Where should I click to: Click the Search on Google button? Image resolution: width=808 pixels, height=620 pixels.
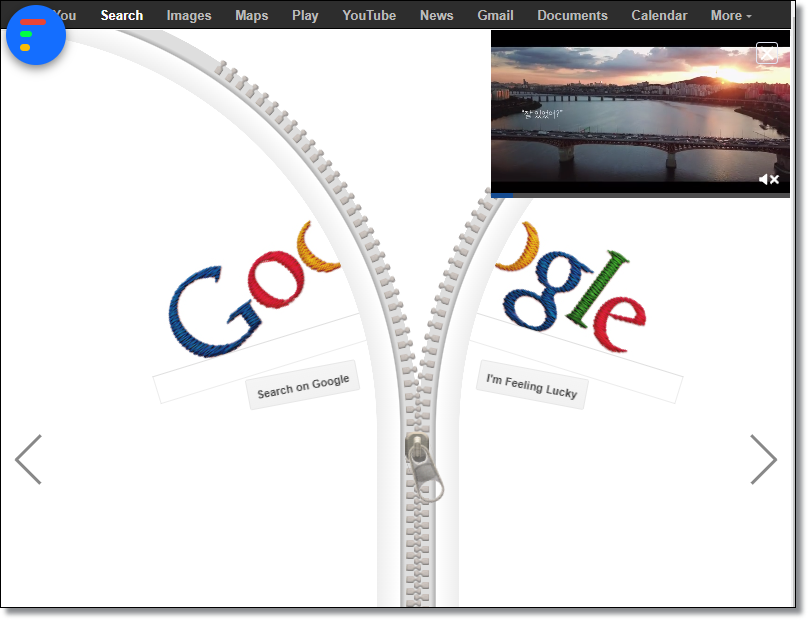pos(302,386)
